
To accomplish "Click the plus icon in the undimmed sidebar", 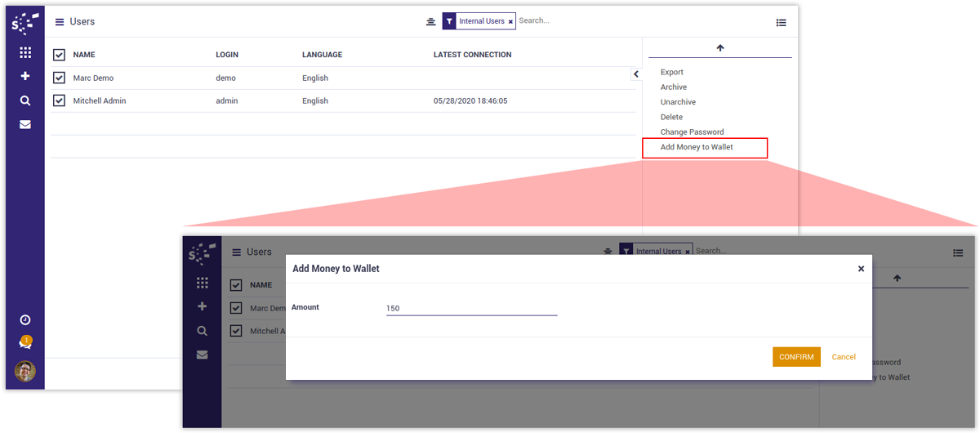I will 25,76.
